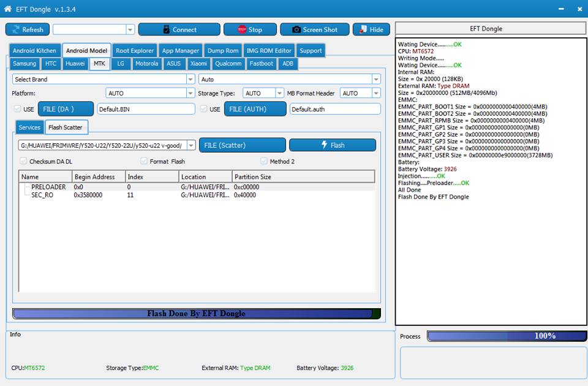Click the Default.auth input field
Screen dimensions: 588x386
(x=335, y=109)
